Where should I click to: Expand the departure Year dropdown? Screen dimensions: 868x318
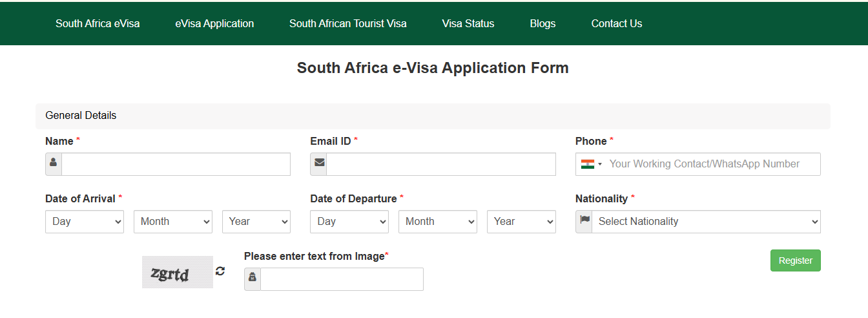click(x=521, y=222)
